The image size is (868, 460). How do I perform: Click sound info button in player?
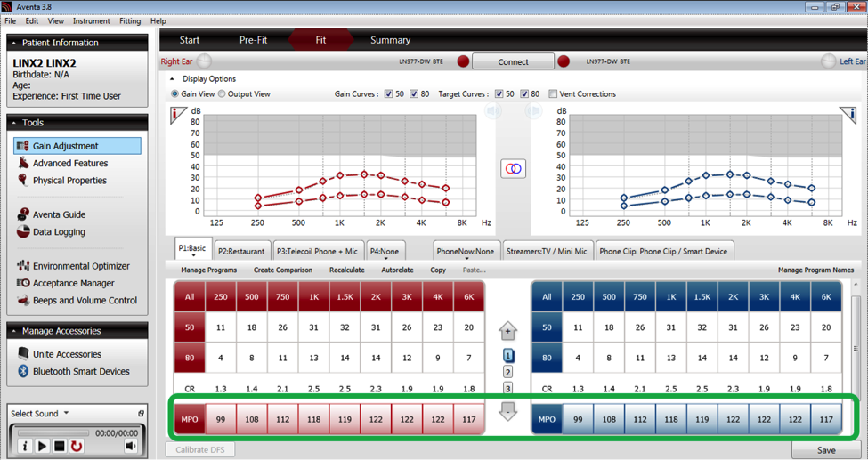(24, 446)
